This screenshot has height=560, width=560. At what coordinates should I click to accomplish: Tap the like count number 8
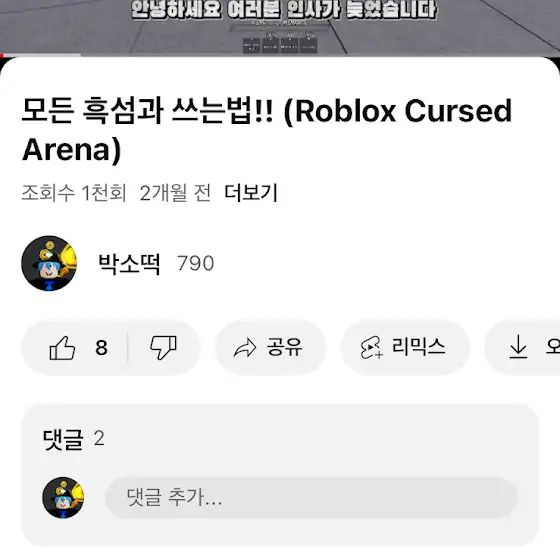click(101, 348)
